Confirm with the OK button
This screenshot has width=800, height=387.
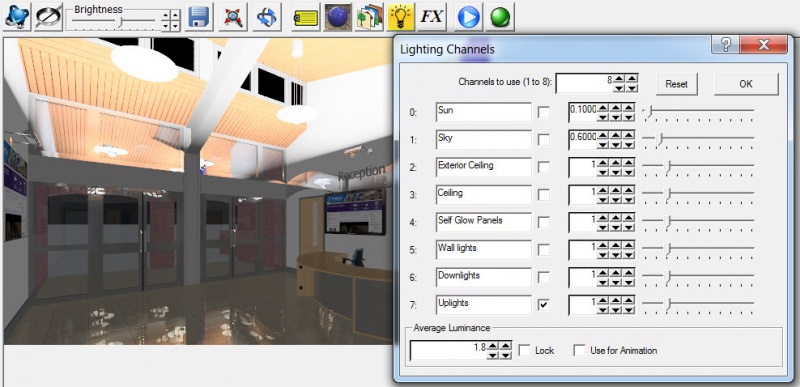click(x=746, y=84)
